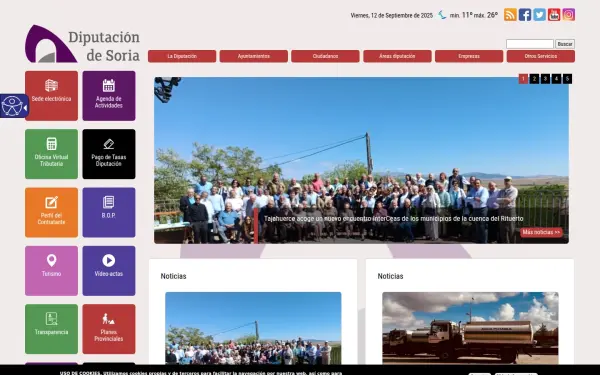This screenshot has height=375, width=600.
Task: Open the Oficina Virtual Tributaria tile
Action: [x=51, y=154]
